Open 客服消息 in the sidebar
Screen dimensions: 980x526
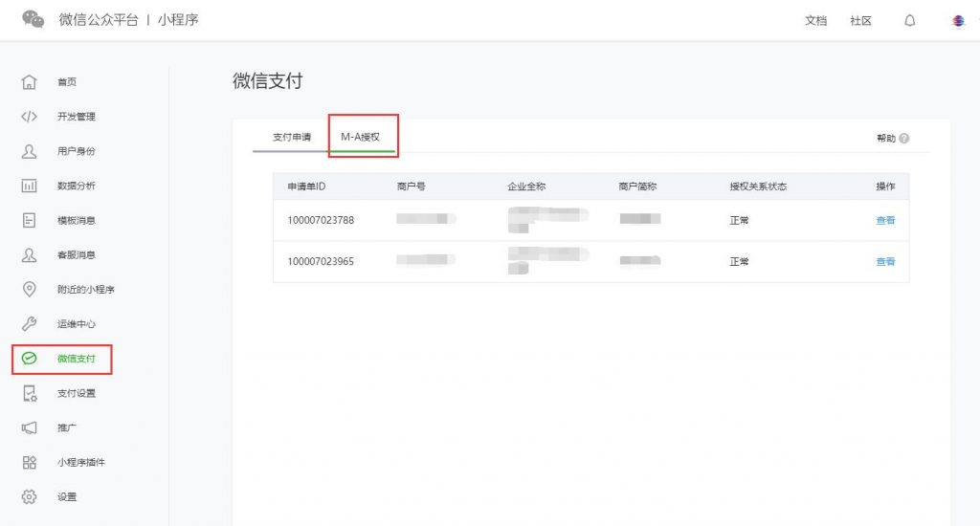tap(77, 255)
